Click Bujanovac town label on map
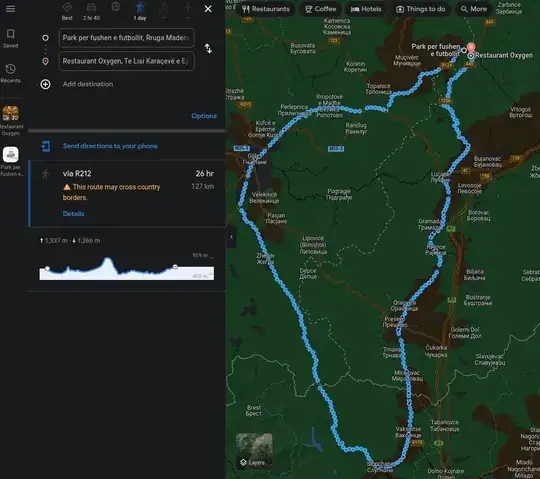 coord(488,162)
